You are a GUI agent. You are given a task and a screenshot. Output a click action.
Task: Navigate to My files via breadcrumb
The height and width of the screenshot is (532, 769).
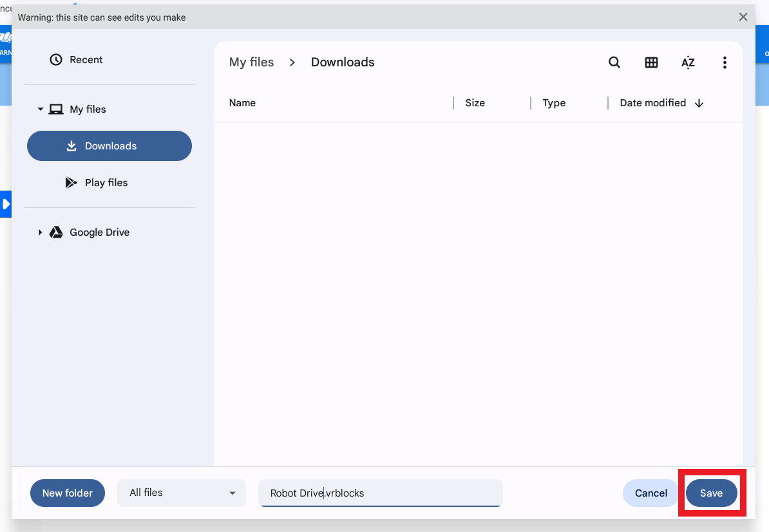(x=251, y=62)
